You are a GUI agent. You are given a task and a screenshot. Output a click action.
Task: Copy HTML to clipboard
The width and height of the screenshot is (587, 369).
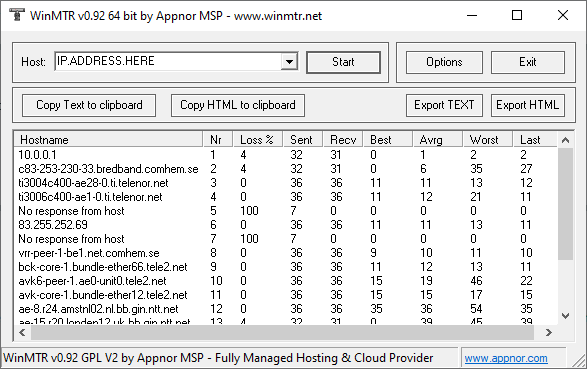coord(238,105)
